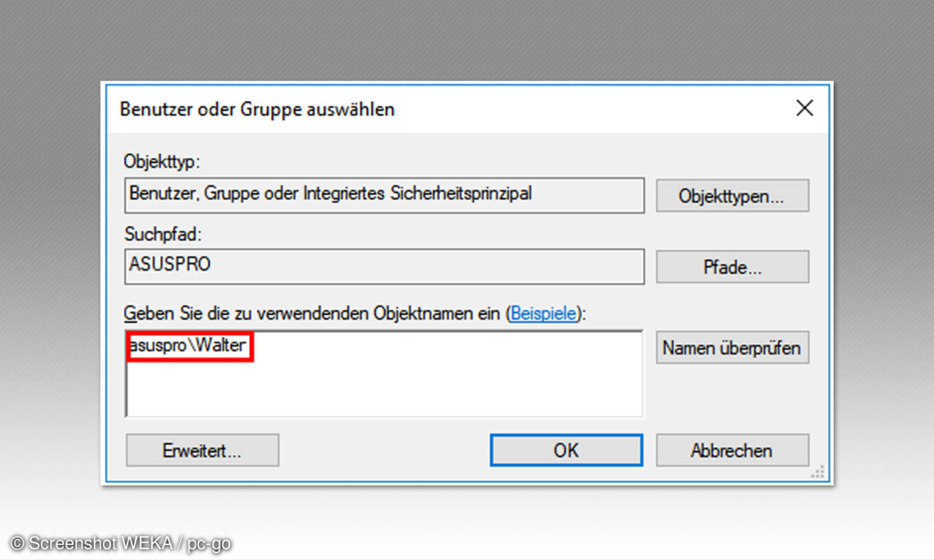Click the "Objekttyp:" label

(x=161, y=163)
